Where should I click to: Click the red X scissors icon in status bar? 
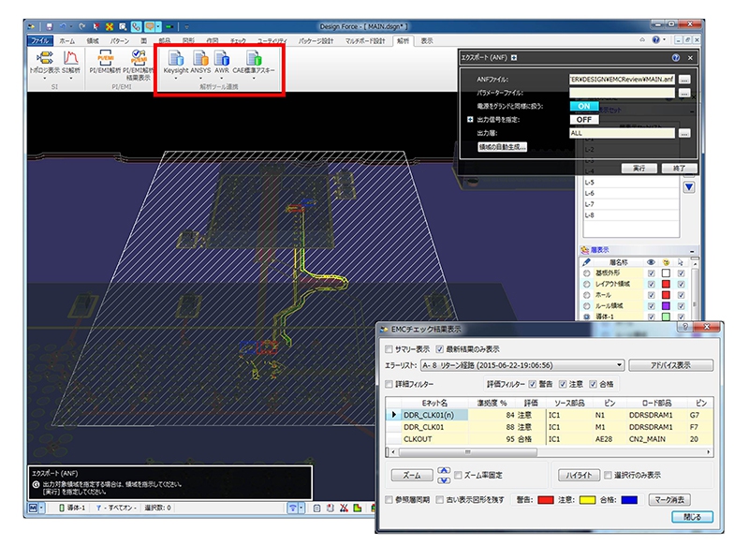pos(344,508)
